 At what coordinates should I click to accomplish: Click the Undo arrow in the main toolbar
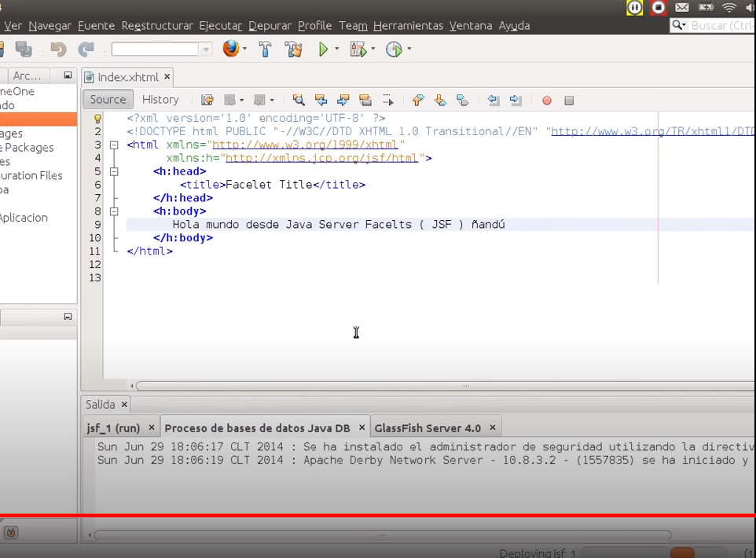[58, 50]
